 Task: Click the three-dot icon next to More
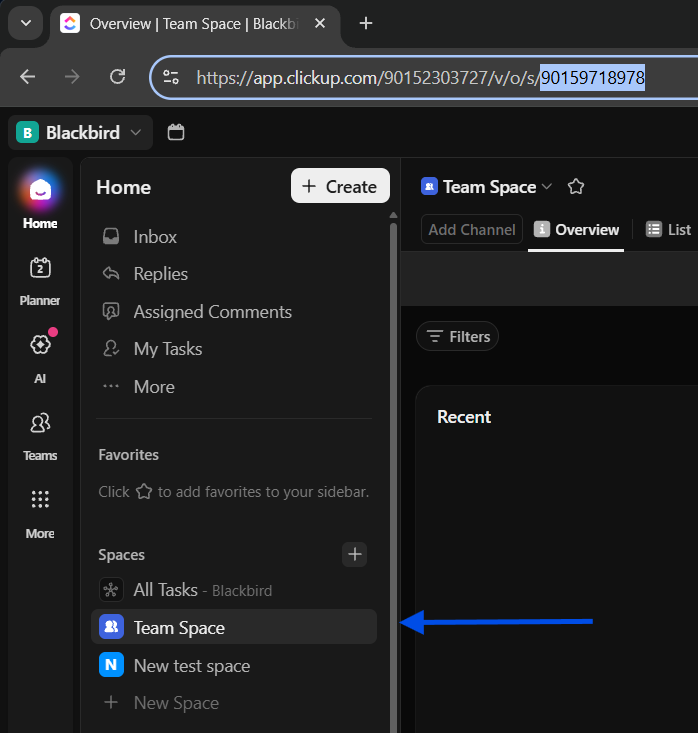coord(111,387)
